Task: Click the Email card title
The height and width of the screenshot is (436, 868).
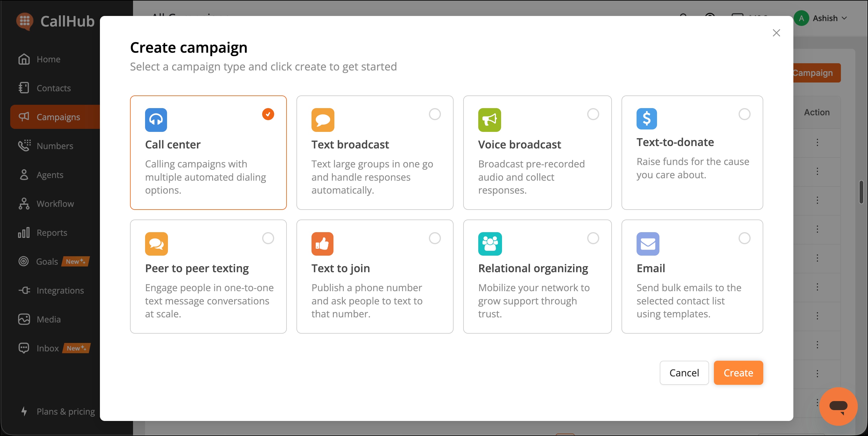Action: click(x=651, y=268)
